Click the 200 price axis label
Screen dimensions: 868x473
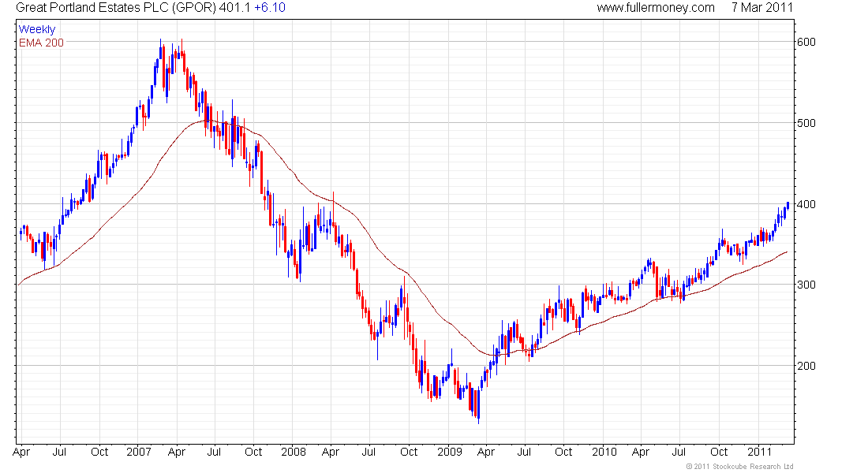(806, 366)
